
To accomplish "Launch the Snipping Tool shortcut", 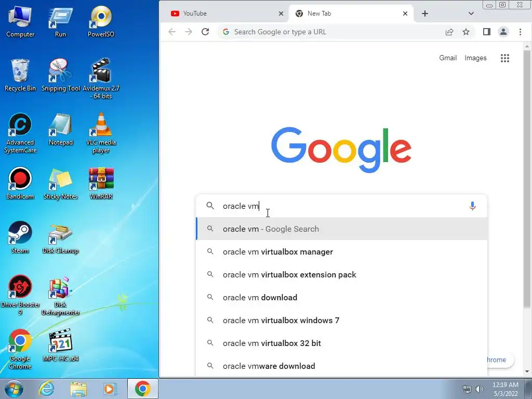I will click(60, 75).
